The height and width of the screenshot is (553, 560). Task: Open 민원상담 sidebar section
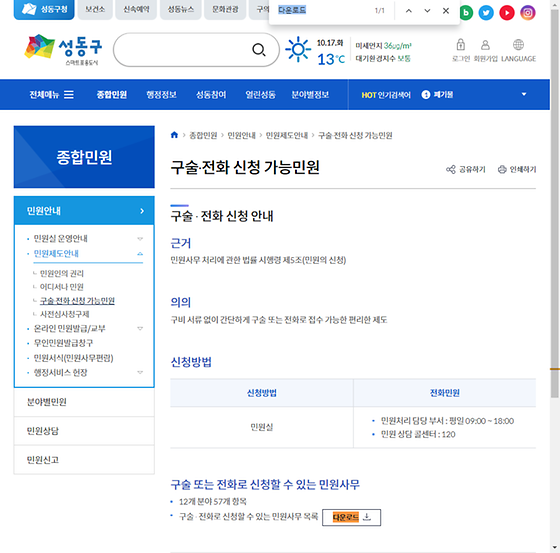tap(84, 431)
